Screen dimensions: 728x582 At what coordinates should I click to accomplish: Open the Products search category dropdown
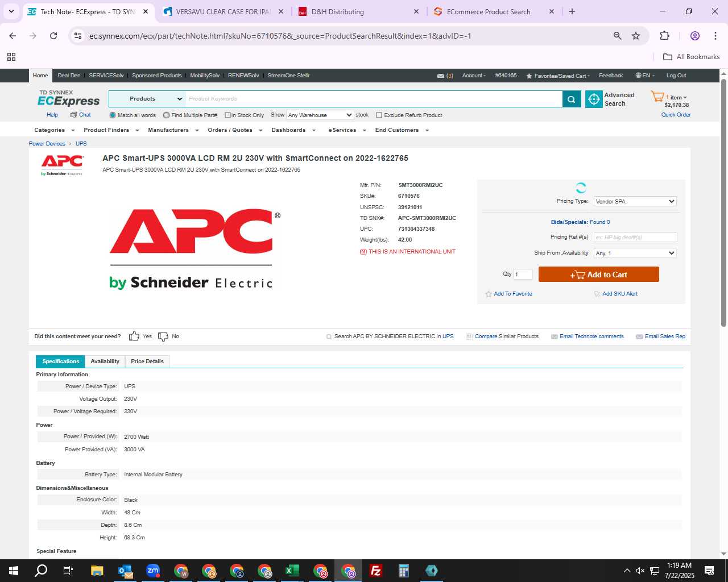(147, 99)
